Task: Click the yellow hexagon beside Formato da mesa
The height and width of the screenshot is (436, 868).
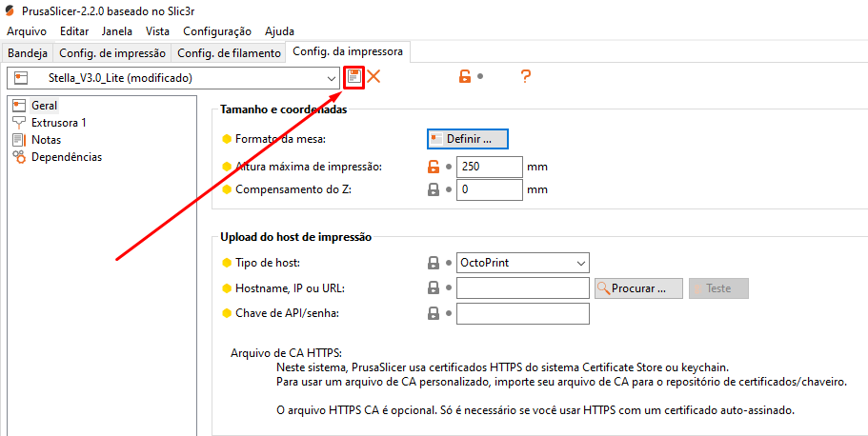Action: (x=227, y=139)
